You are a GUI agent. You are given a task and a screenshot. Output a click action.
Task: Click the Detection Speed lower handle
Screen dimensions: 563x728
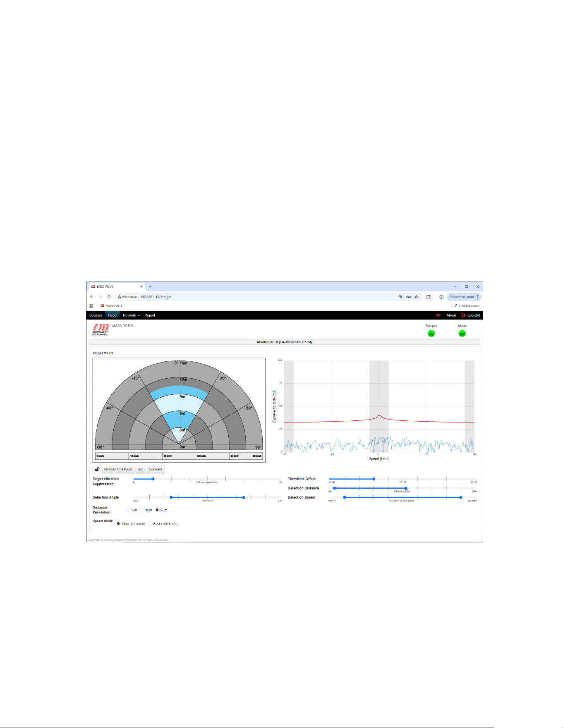click(345, 498)
